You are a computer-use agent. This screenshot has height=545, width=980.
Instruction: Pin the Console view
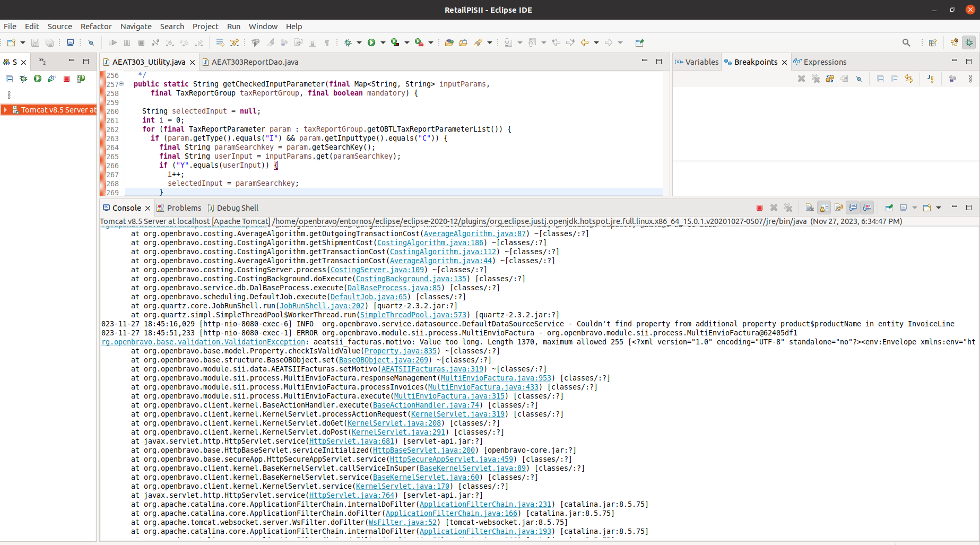point(889,208)
